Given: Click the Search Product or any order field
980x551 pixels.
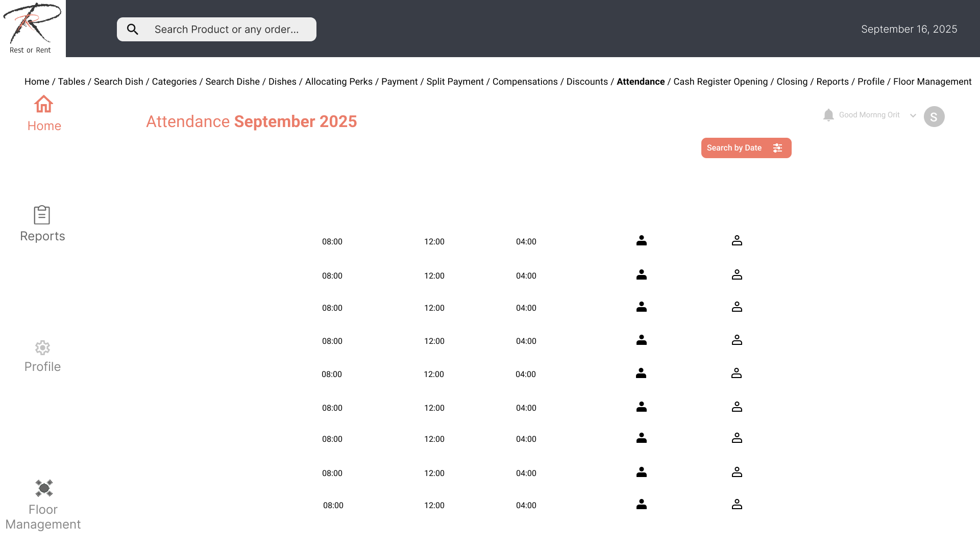Looking at the screenshot, I should (227, 30).
